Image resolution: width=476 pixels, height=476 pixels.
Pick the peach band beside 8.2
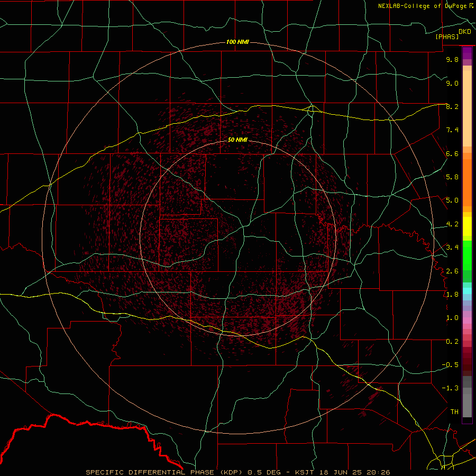tap(467, 108)
